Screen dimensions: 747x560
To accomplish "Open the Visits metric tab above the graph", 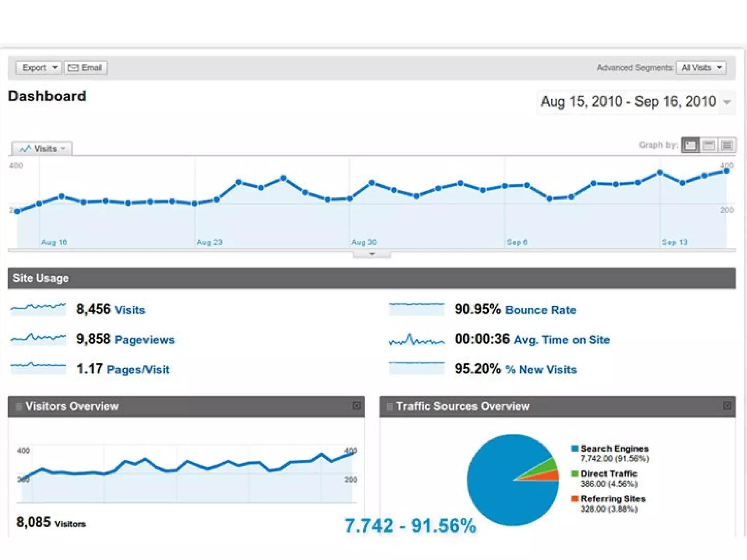I will 42,148.
